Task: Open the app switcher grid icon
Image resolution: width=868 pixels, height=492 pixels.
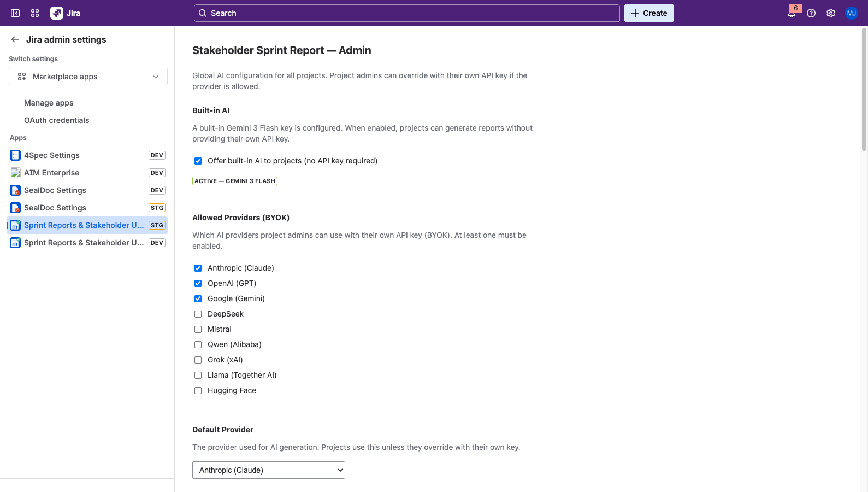Action: click(35, 13)
